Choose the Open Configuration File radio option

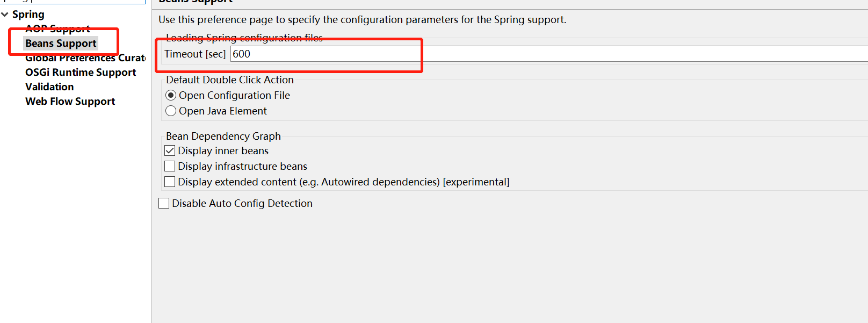171,96
